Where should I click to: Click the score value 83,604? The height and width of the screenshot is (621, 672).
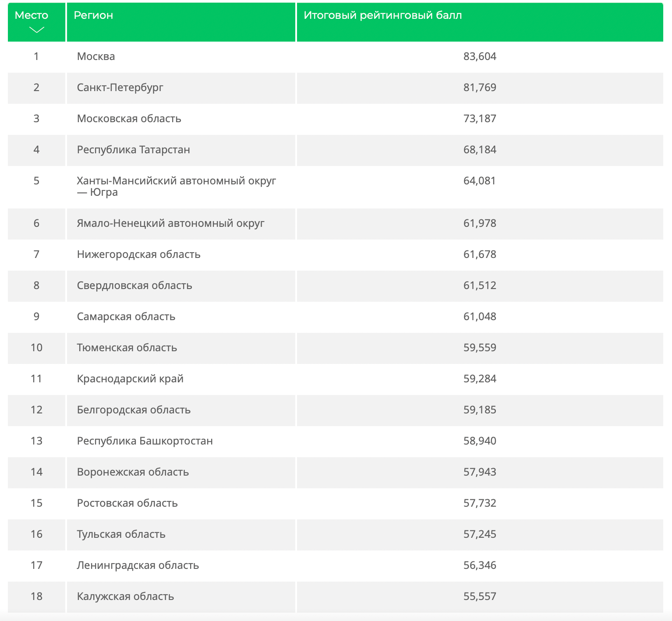[x=480, y=56]
